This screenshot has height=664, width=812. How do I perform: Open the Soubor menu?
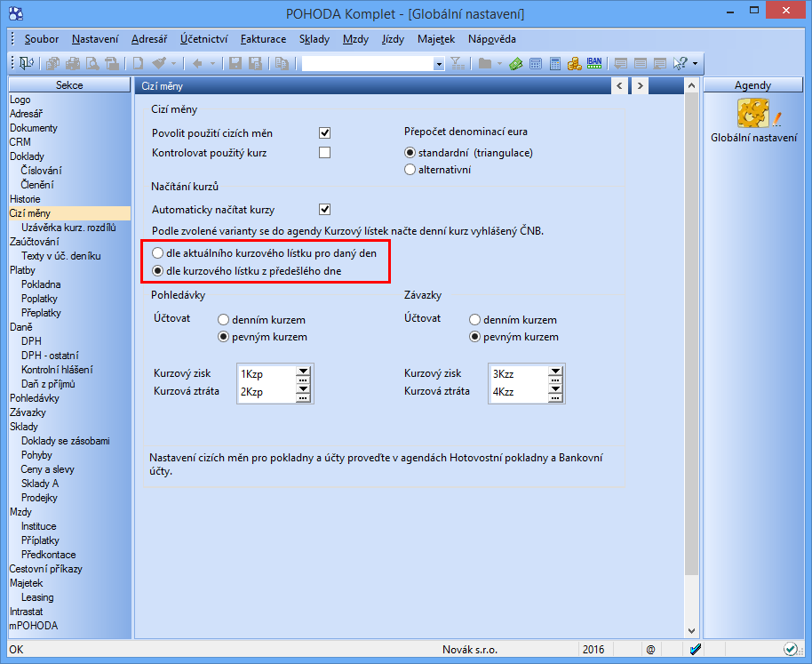[42, 39]
